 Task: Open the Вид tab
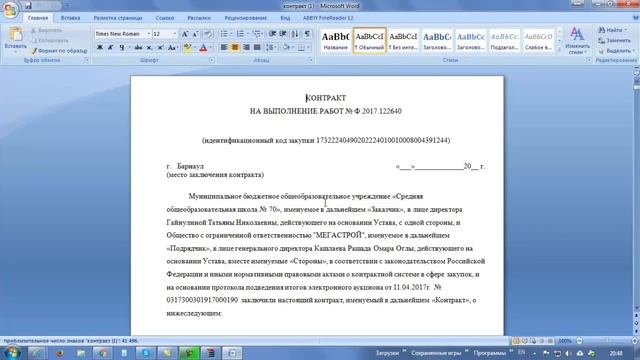coord(285,18)
